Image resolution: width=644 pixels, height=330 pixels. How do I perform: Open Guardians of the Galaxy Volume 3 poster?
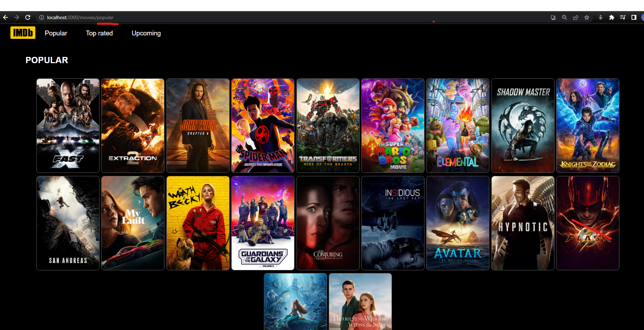pyautogui.click(x=263, y=223)
